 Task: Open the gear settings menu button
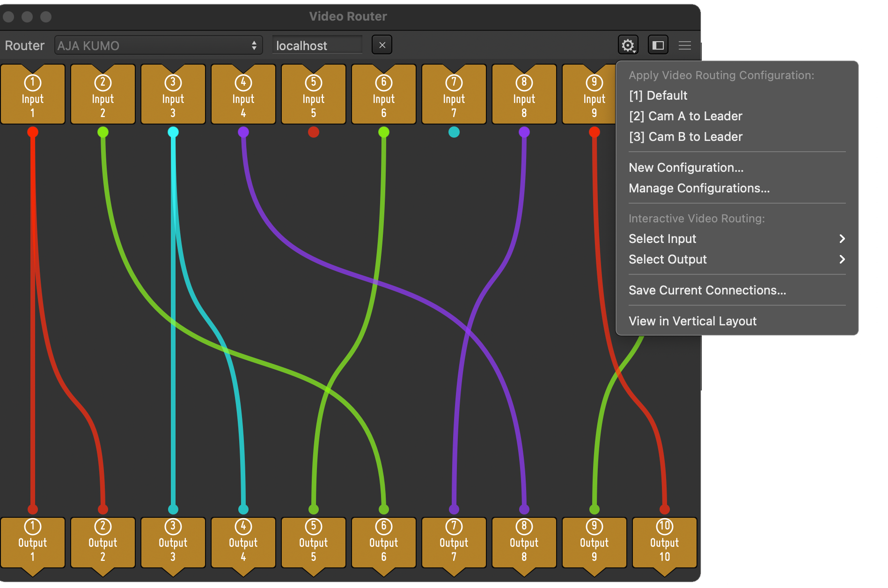(x=628, y=45)
